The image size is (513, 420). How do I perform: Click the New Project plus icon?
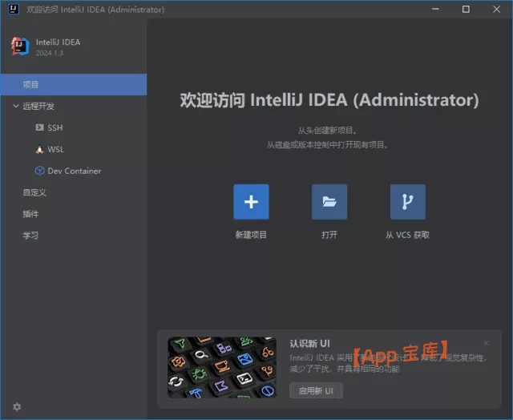pos(251,202)
